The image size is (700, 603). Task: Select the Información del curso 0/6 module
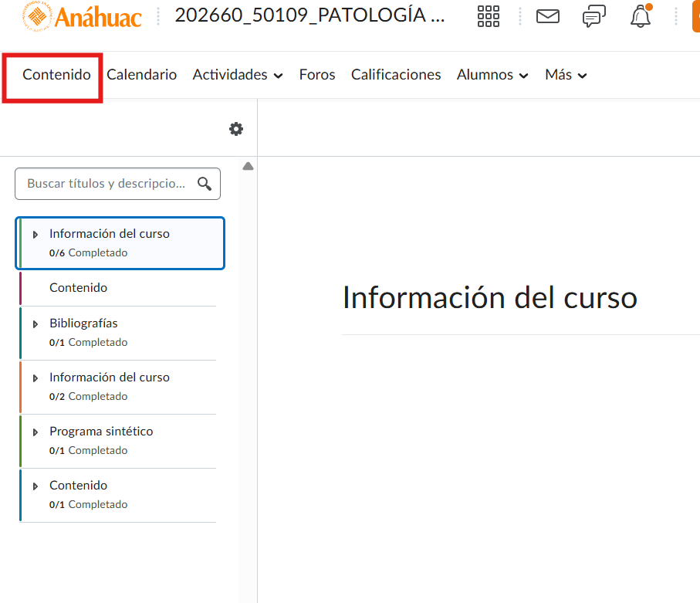(x=120, y=243)
